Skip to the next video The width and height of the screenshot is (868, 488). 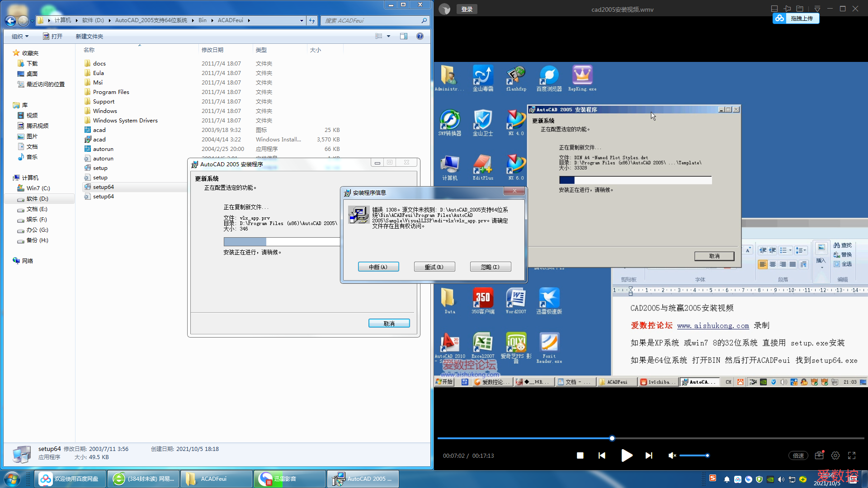pos(649,455)
